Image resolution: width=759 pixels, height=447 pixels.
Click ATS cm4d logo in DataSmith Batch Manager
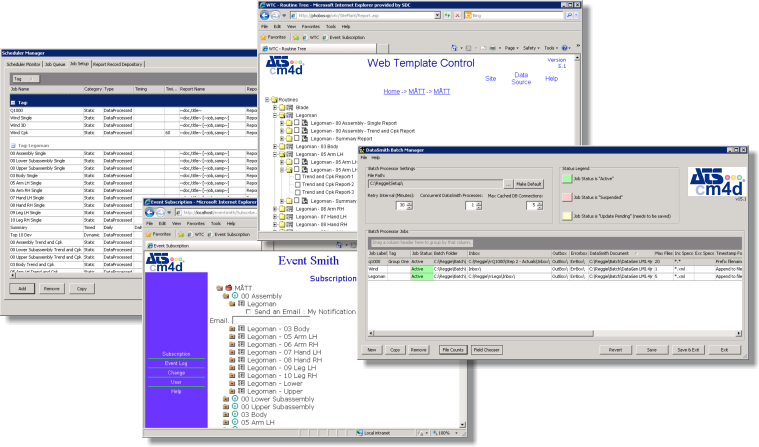pos(716,182)
